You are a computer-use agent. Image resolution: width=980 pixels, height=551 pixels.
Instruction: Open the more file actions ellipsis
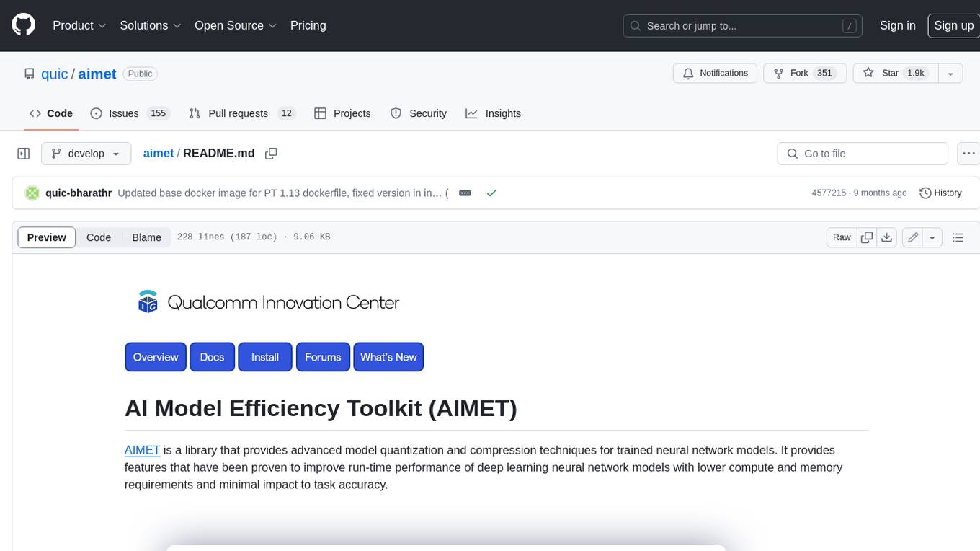(968, 154)
